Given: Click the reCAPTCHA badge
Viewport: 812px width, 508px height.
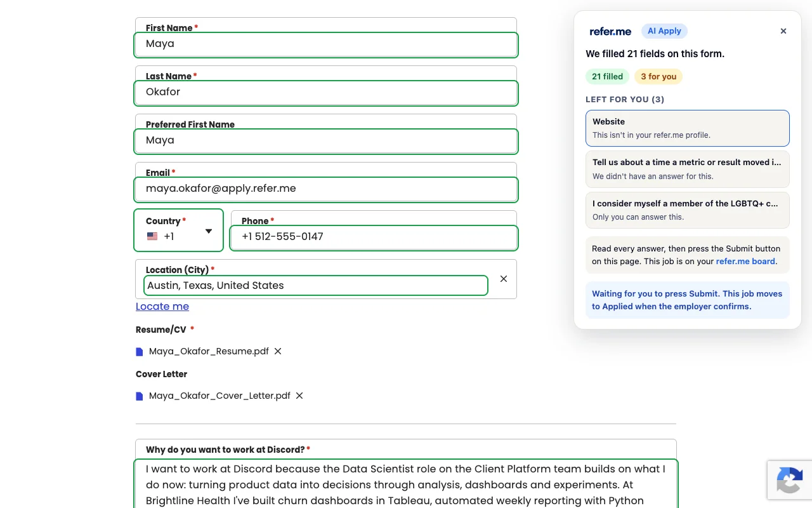Looking at the screenshot, I should tap(790, 479).
